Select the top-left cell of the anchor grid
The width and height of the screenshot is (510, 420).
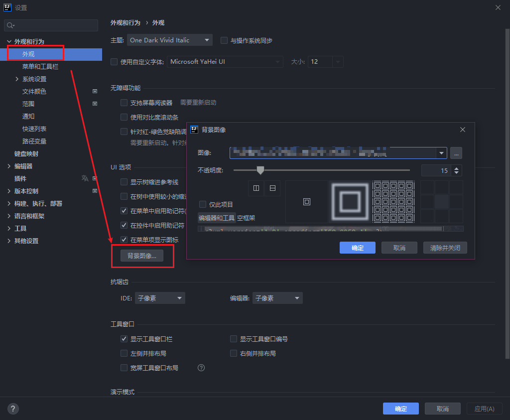click(427, 187)
